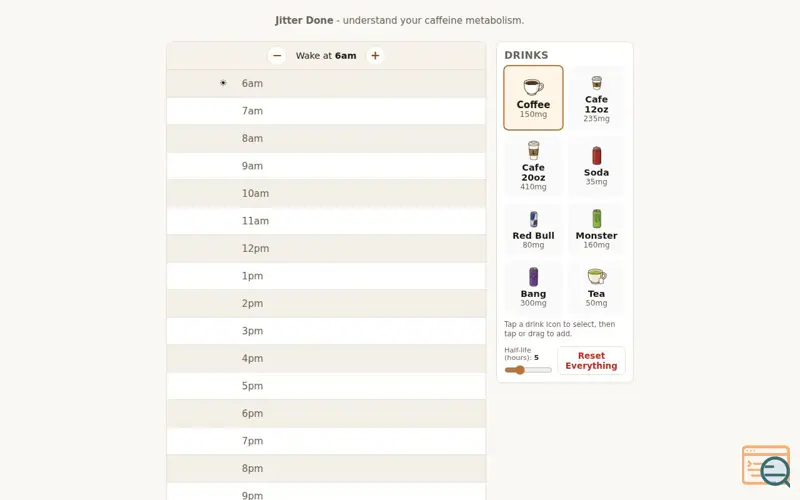Screen dimensions: 800x500
Task: Decrease wake time with minus button
Action: 277,56
